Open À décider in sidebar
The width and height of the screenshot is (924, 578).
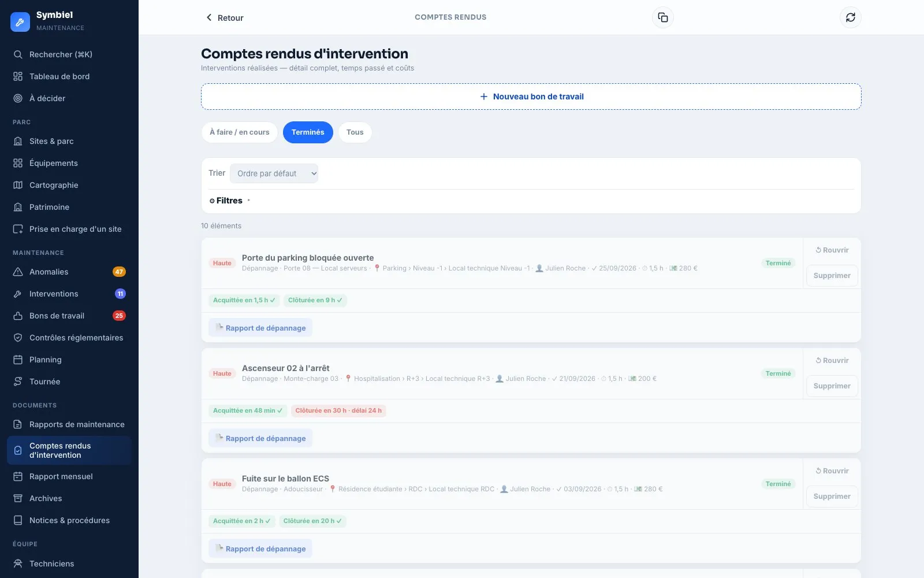[69, 98]
